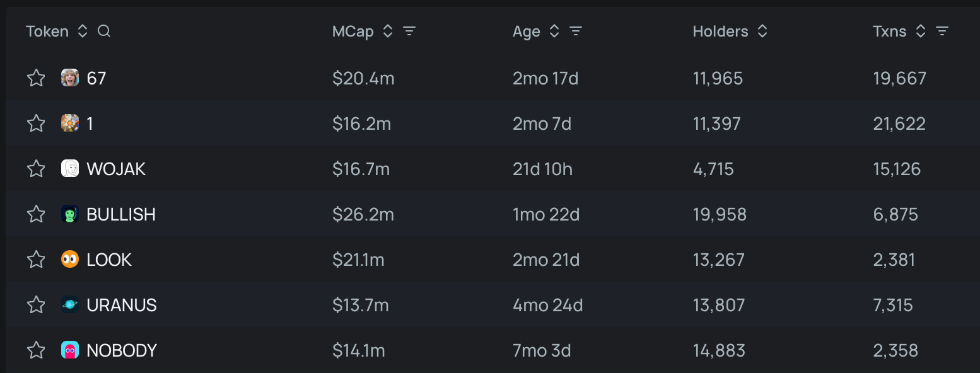Click the NOBODY token pink icon
Screen dimensions: 980x373
click(70, 350)
